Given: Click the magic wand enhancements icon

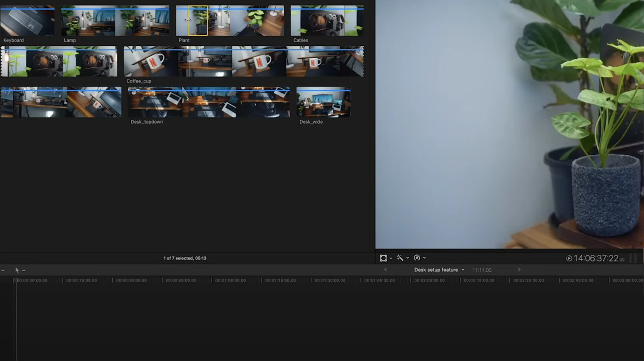Looking at the screenshot, I should pyautogui.click(x=400, y=258).
